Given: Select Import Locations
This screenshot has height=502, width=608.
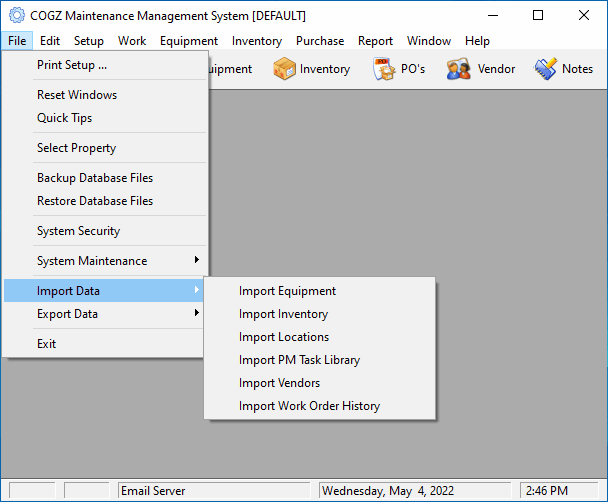Looking at the screenshot, I should (x=320, y=337).
